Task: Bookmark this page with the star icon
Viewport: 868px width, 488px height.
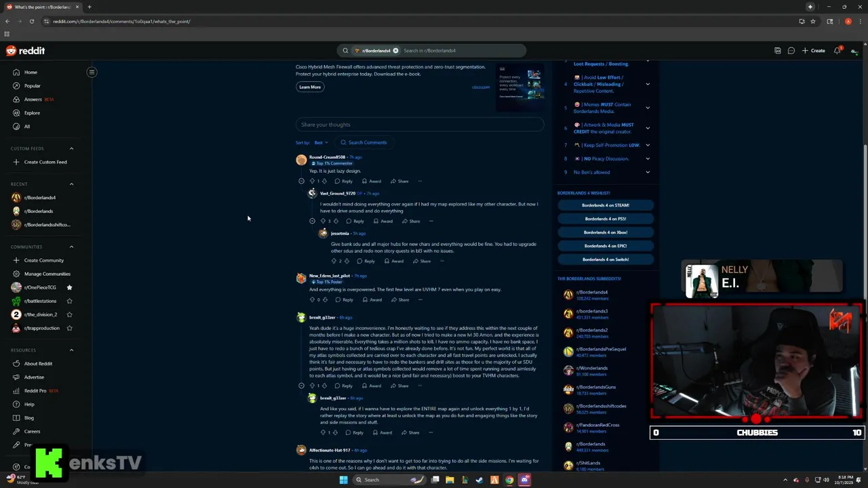Action: [x=814, y=21]
